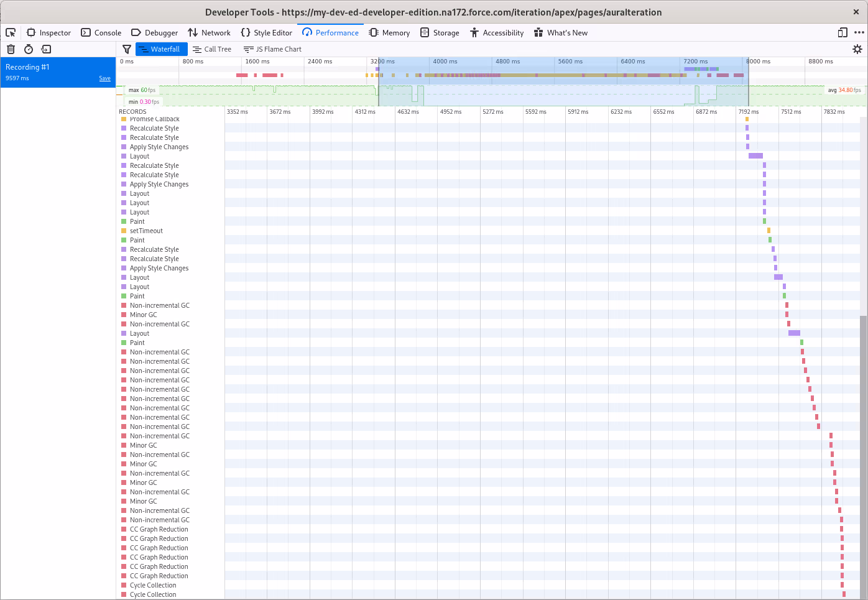The height and width of the screenshot is (600, 868).
Task: Select the Waterfall view button
Action: (x=162, y=49)
